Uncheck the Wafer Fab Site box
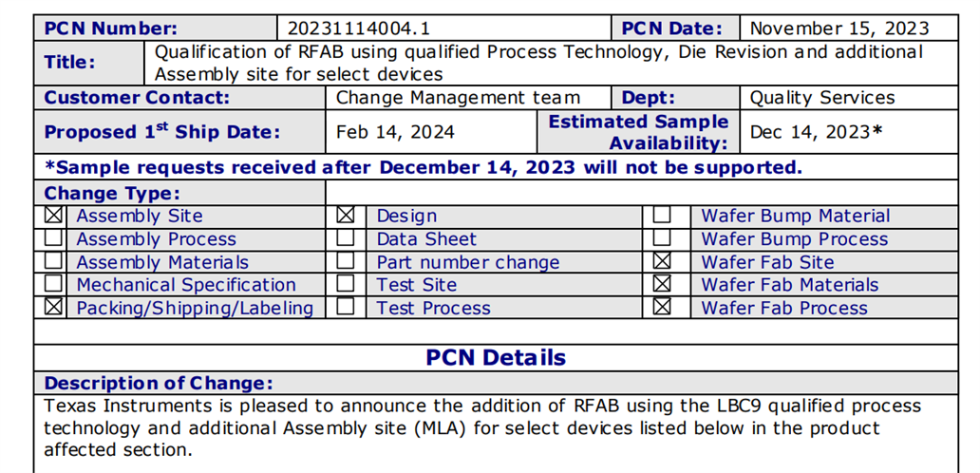 pyautogui.click(x=662, y=260)
